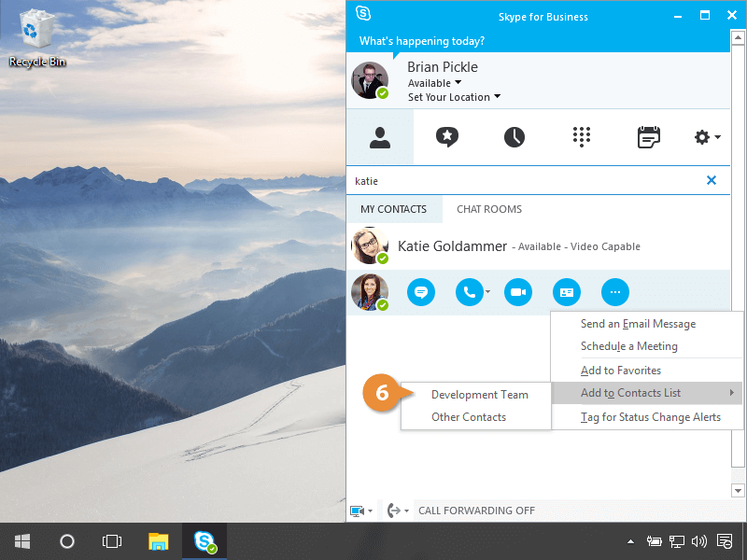Select Development Team from submenu
Image resolution: width=747 pixels, height=560 pixels.
pos(479,395)
